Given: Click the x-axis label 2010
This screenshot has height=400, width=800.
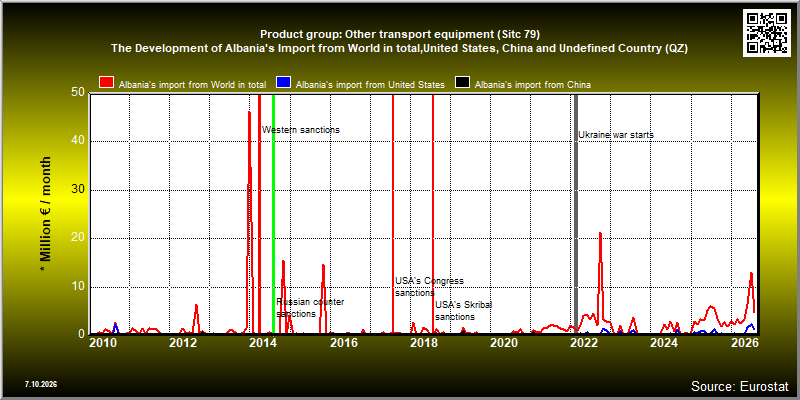Looking at the screenshot, I should tap(103, 343).
